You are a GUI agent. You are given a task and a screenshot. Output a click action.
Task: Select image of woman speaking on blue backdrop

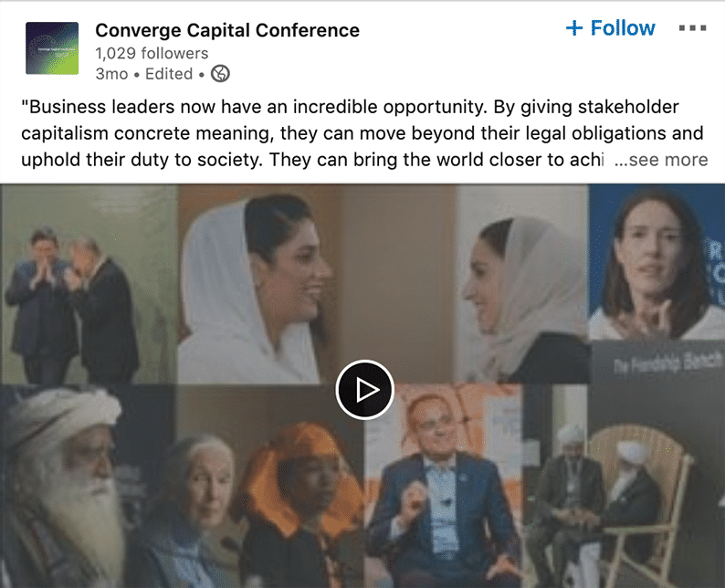point(657,262)
